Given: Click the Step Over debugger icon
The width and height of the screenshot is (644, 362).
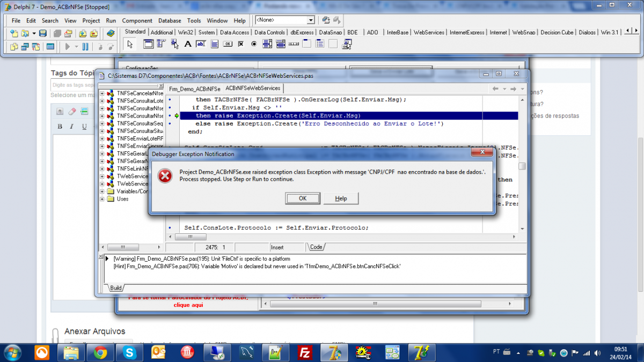Looking at the screenshot, I should click(111, 47).
